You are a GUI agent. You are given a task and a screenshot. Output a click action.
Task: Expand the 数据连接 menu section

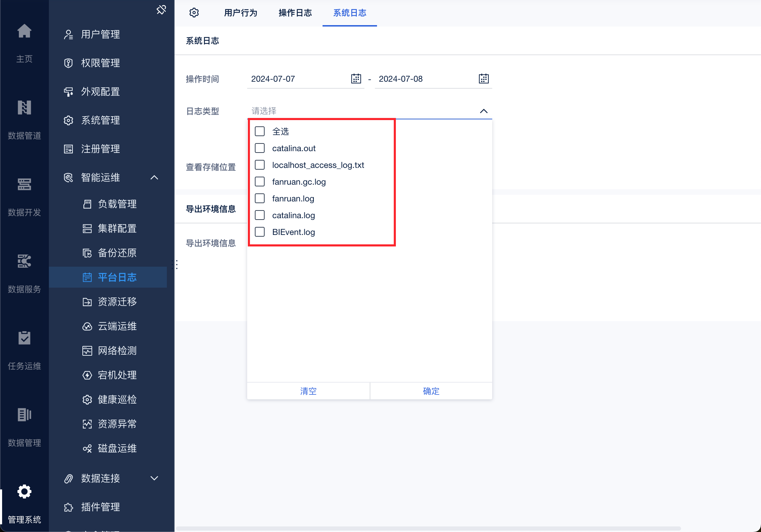tap(154, 478)
